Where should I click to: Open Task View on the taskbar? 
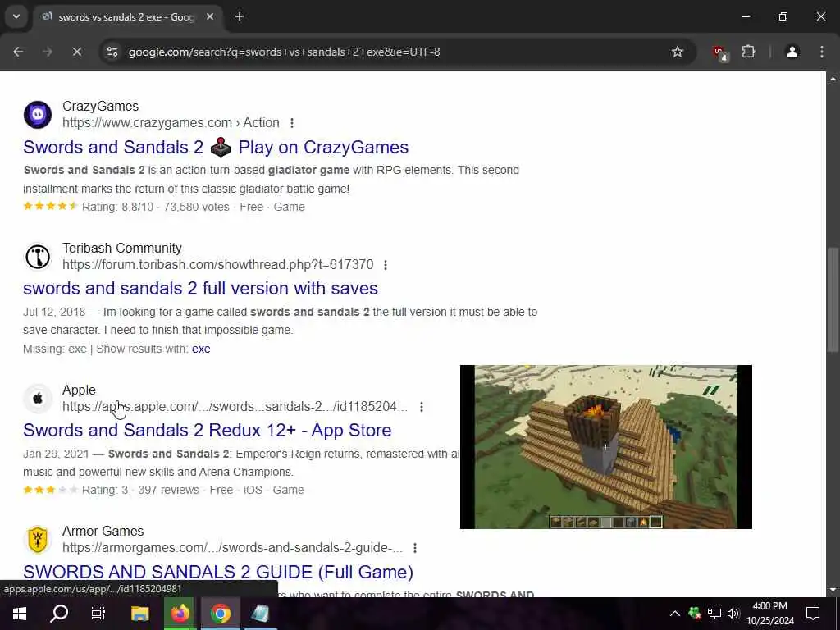coord(98,614)
